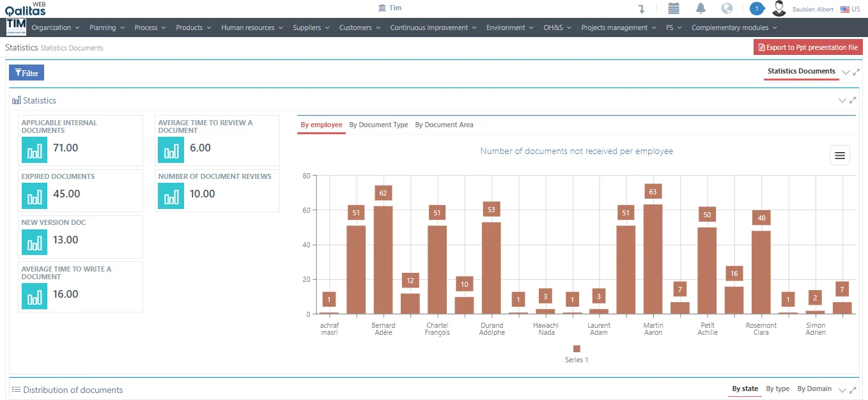Image resolution: width=868 pixels, height=400 pixels.
Task: Switch to the By type tab
Action: (778, 388)
